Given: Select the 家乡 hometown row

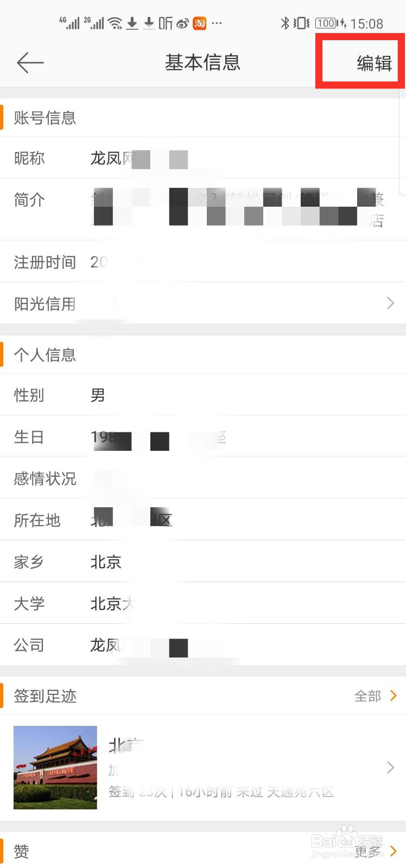Looking at the screenshot, I should pyautogui.click(x=203, y=561).
